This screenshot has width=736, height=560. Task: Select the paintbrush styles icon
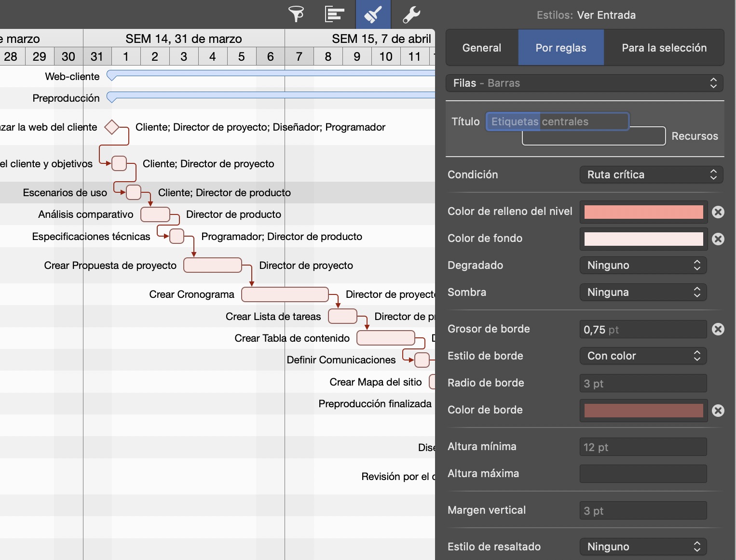(373, 14)
